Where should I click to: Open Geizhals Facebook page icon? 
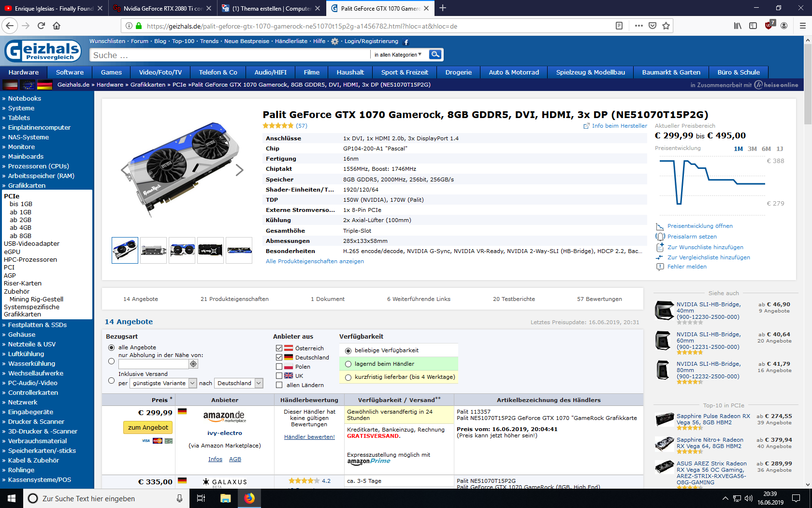406,42
